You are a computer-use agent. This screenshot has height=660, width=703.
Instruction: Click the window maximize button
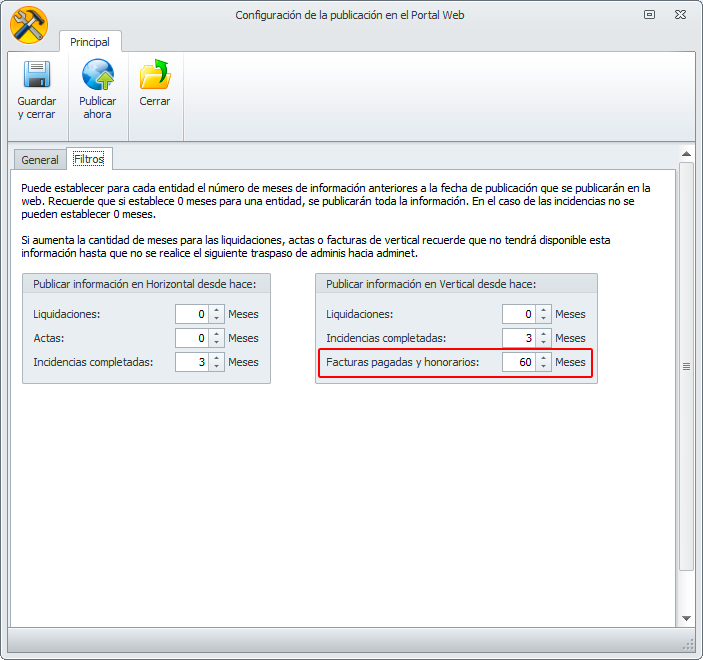[x=649, y=15]
